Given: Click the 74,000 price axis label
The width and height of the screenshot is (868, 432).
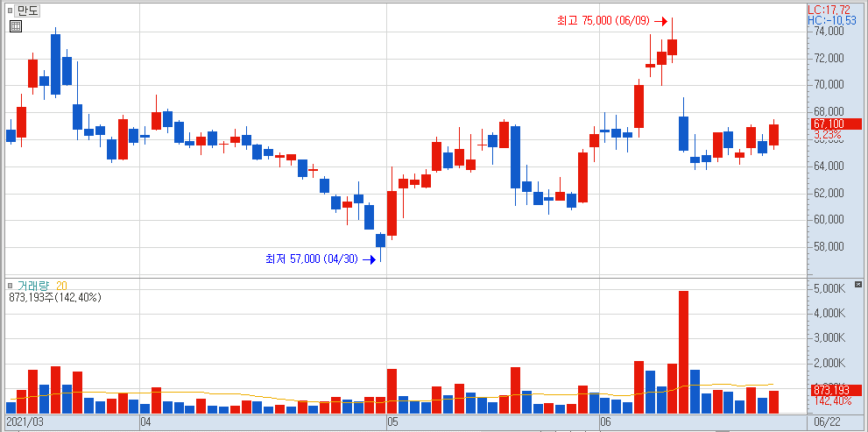Looking at the screenshot, I should pos(828,32).
